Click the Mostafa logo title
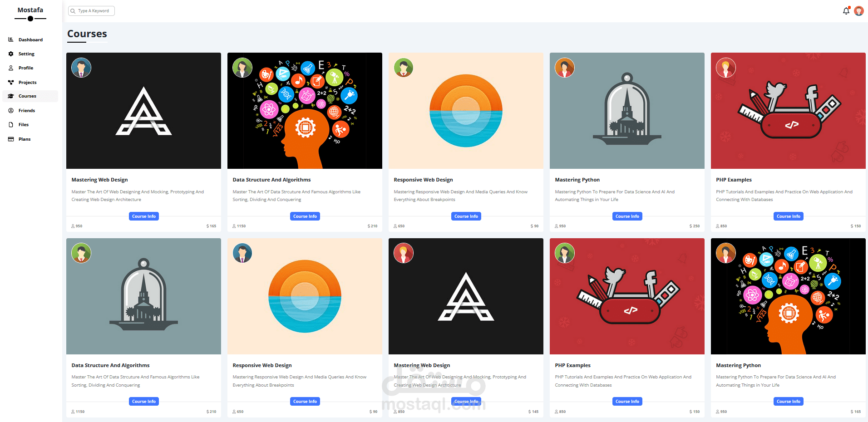The image size is (868, 422). pyautogui.click(x=30, y=10)
